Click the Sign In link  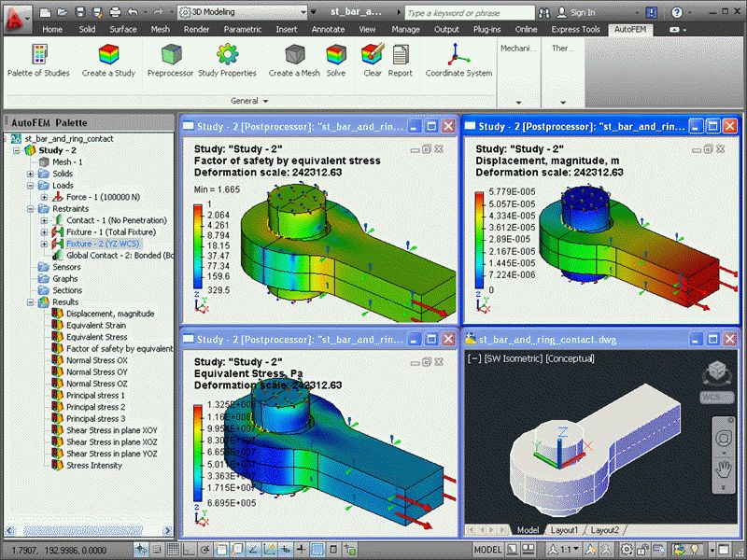click(582, 12)
